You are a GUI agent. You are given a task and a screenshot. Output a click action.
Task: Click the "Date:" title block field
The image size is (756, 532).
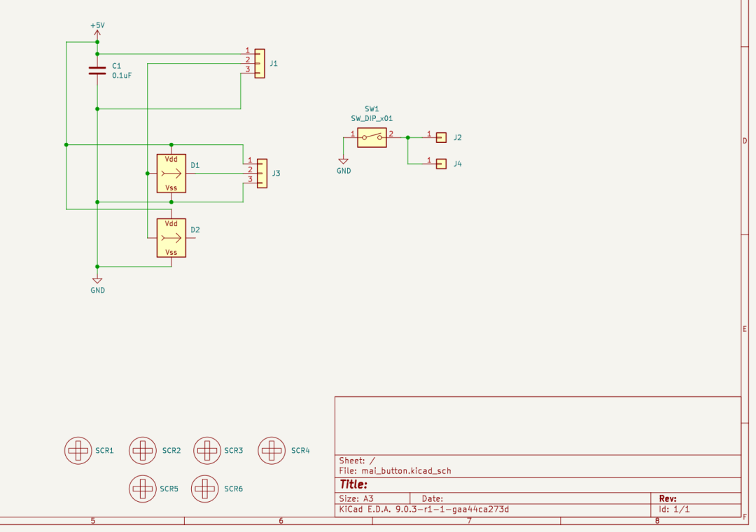(432, 498)
